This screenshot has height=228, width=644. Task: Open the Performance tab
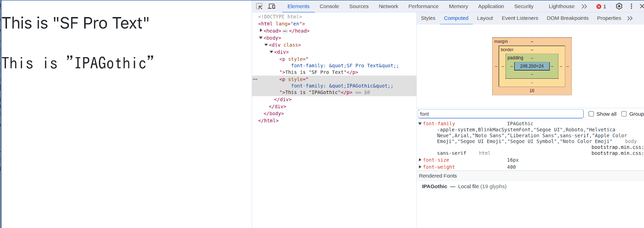tap(423, 6)
